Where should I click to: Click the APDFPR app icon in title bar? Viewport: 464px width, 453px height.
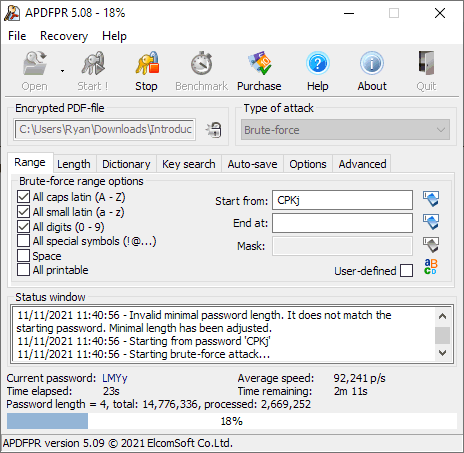pyautogui.click(x=12, y=13)
